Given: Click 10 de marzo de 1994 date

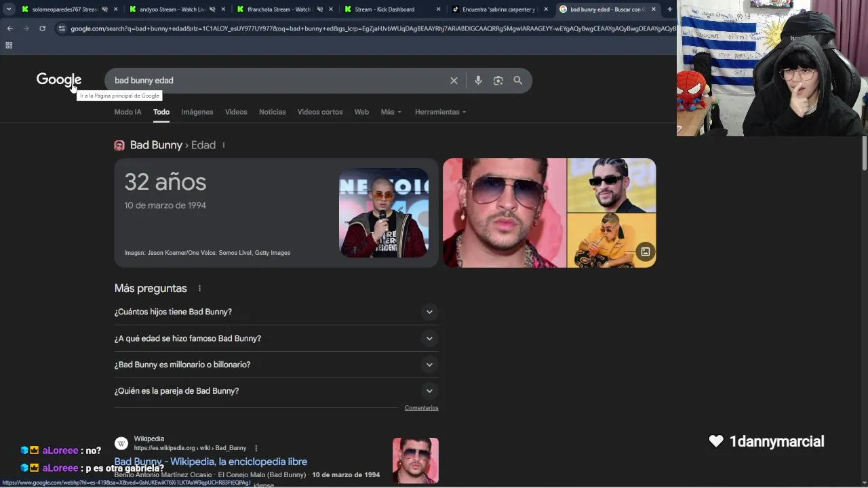Looking at the screenshot, I should (165, 205).
